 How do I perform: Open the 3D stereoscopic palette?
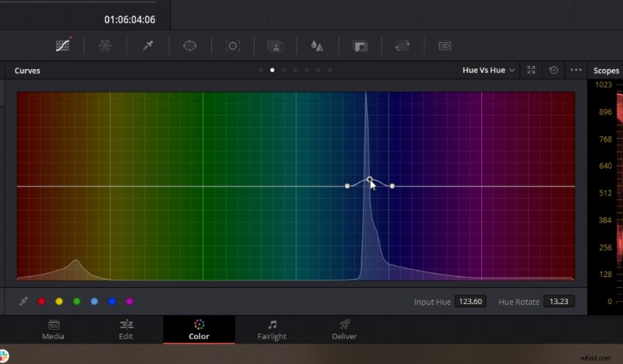pyautogui.click(x=445, y=46)
